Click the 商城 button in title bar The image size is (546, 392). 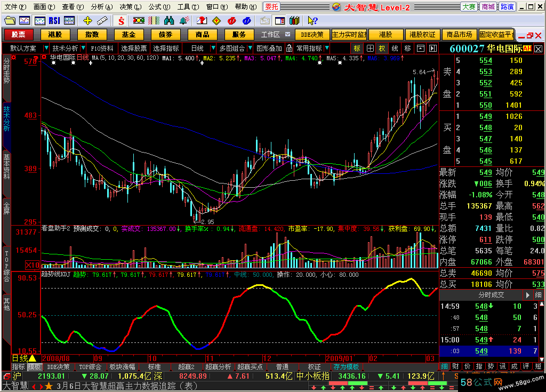488,6
